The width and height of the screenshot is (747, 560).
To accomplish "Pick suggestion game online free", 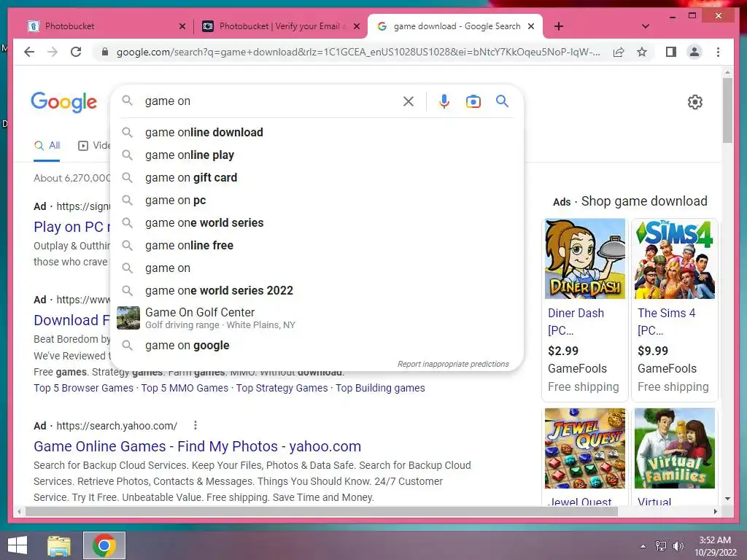I will (x=317, y=245).
